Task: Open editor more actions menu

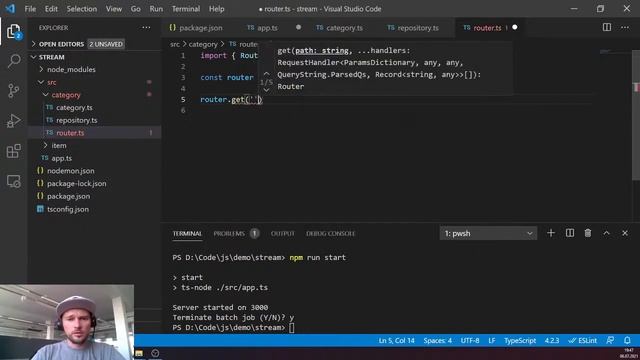Action: (x=625, y=27)
